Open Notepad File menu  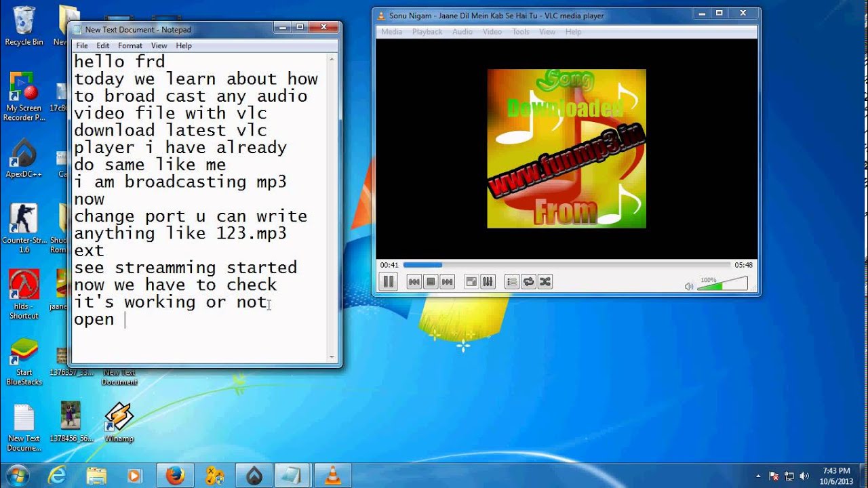[x=82, y=45]
